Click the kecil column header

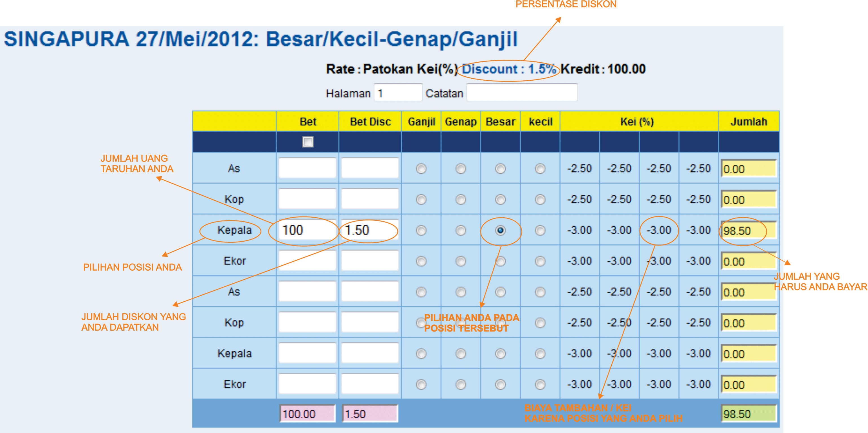540,122
